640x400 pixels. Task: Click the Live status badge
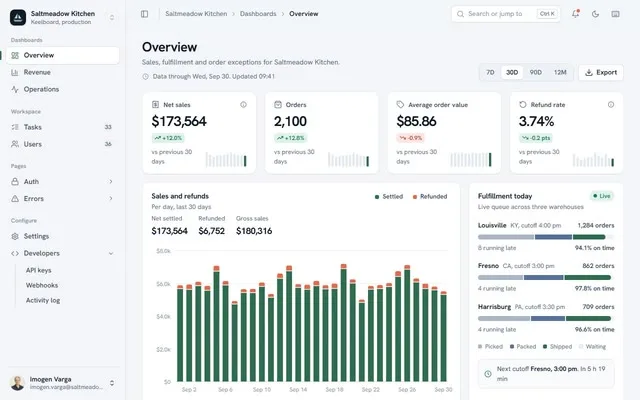pos(602,196)
